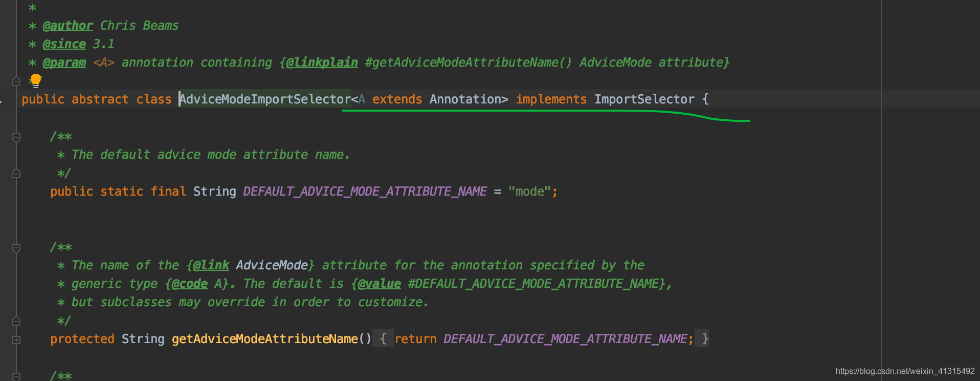The image size is (980, 381).
Task: Click the 'protected' keyword
Action: pyautogui.click(x=82, y=339)
